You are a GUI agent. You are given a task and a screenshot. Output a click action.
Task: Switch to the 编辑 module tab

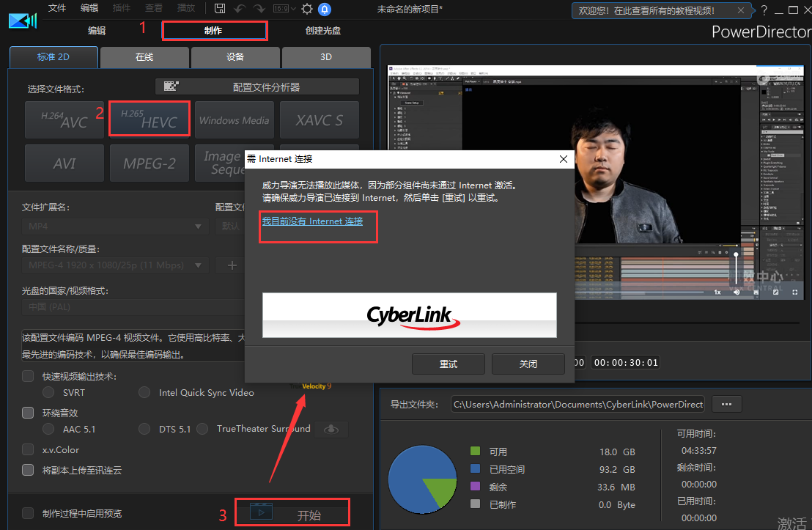click(x=97, y=31)
